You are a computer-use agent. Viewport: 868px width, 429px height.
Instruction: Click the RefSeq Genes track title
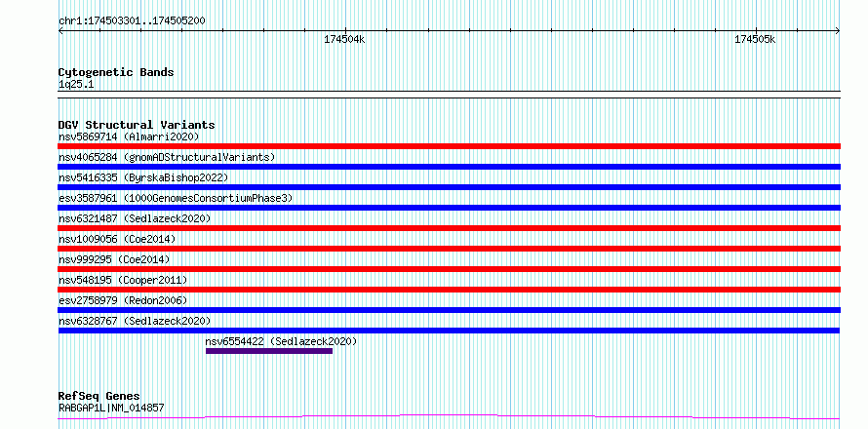point(99,397)
